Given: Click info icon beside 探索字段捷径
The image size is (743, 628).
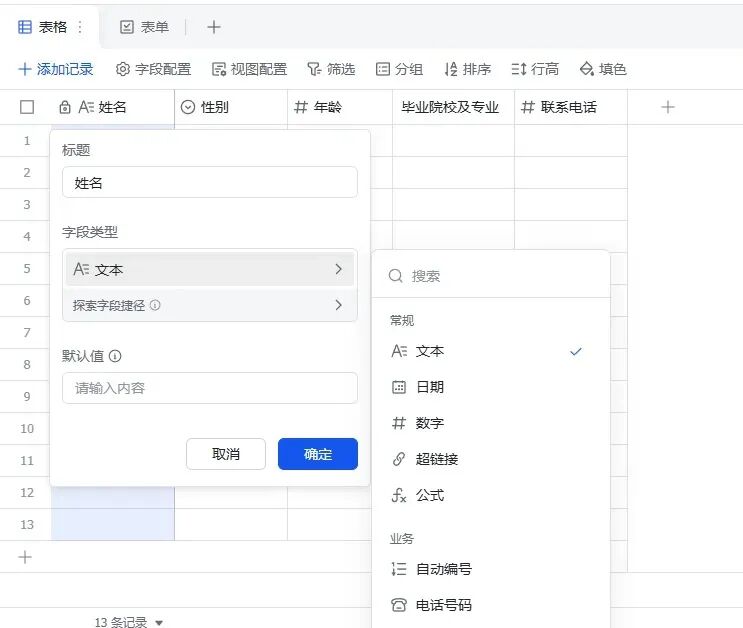Looking at the screenshot, I should [155, 305].
